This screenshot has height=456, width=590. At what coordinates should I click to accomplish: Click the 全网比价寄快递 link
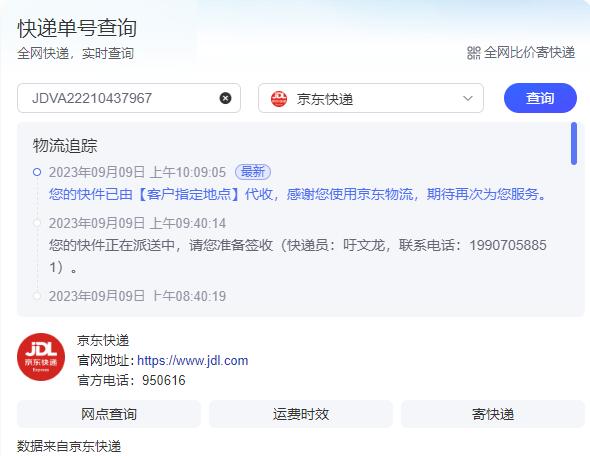(x=529, y=53)
